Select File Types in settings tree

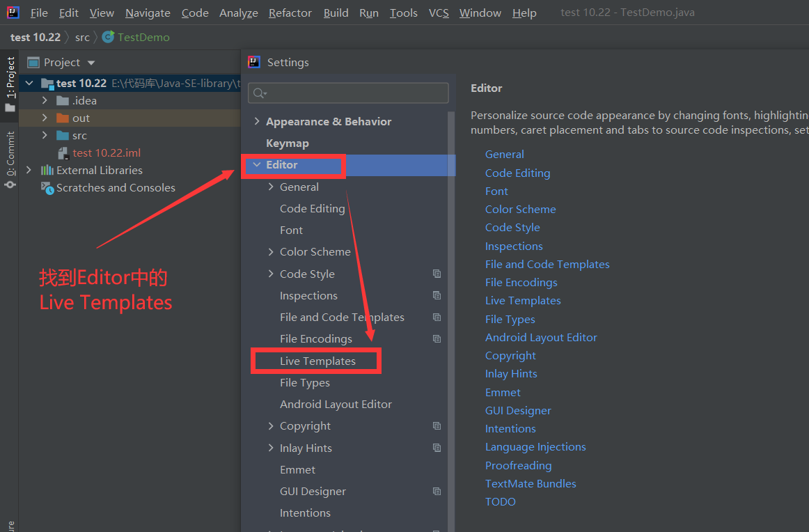point(304,383)
